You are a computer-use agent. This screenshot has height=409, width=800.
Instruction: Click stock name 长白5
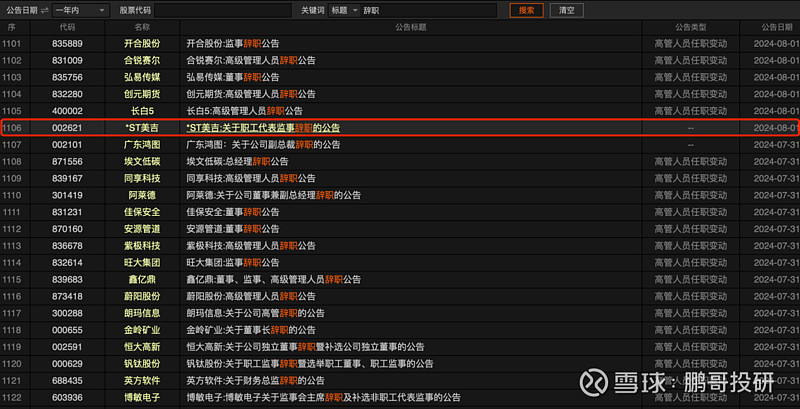tap(142, 111)
